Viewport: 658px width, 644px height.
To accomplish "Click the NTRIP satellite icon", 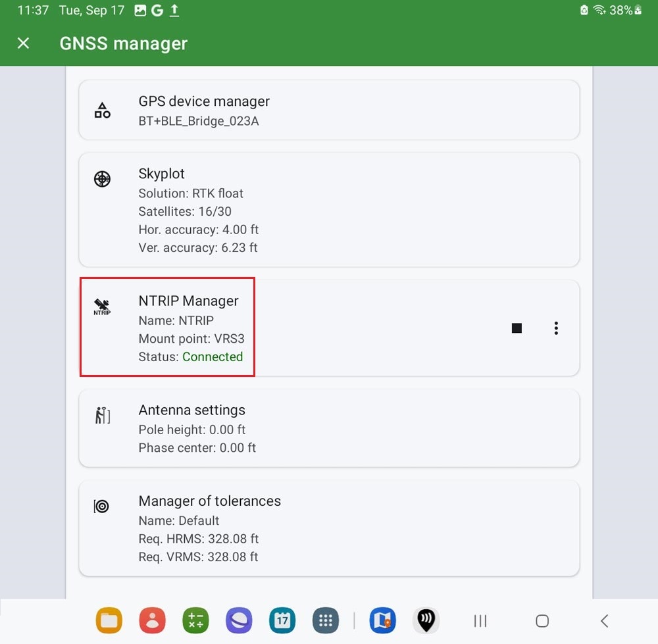I will [x=102, y=307].
